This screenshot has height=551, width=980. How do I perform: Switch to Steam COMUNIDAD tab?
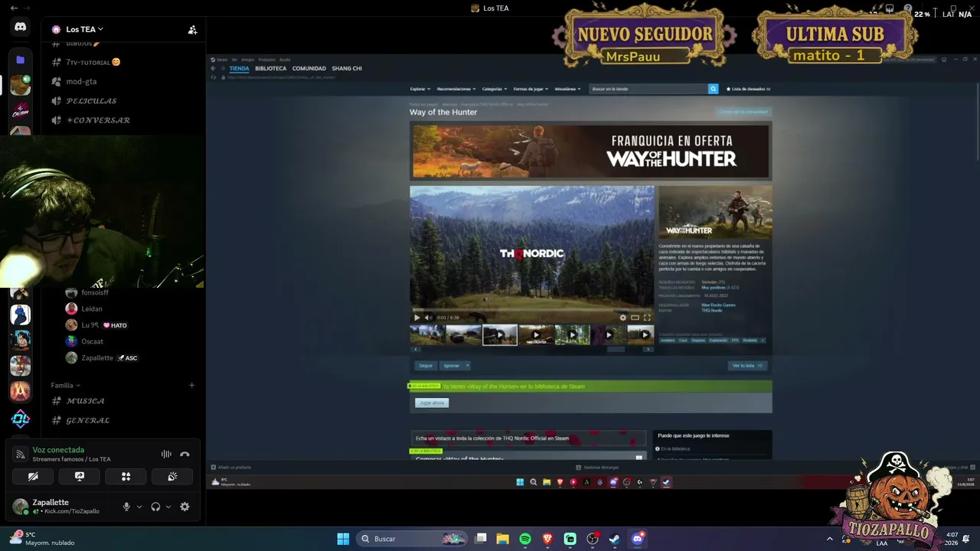309,68
